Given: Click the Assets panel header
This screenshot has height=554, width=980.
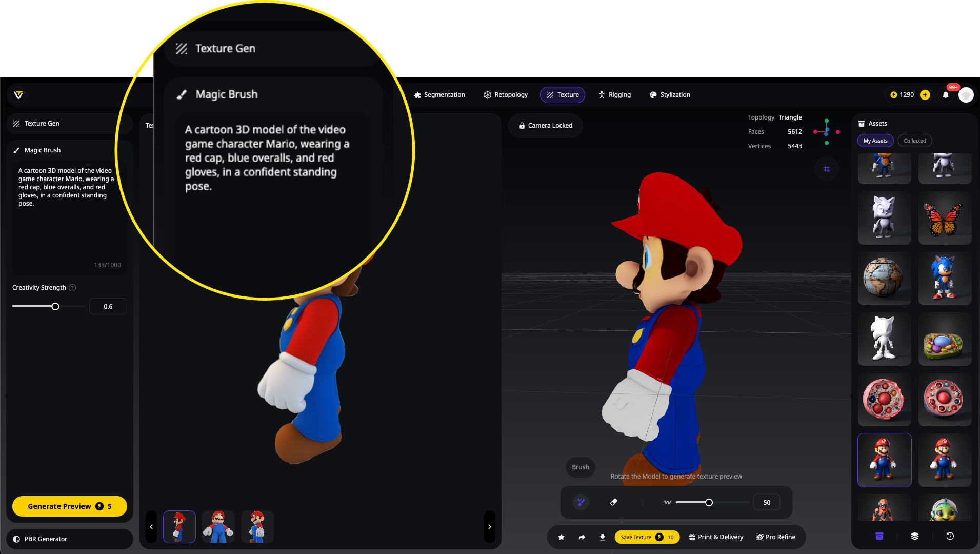Looking at the screenshot, I should pyautogui.click(x=873, y=124).
